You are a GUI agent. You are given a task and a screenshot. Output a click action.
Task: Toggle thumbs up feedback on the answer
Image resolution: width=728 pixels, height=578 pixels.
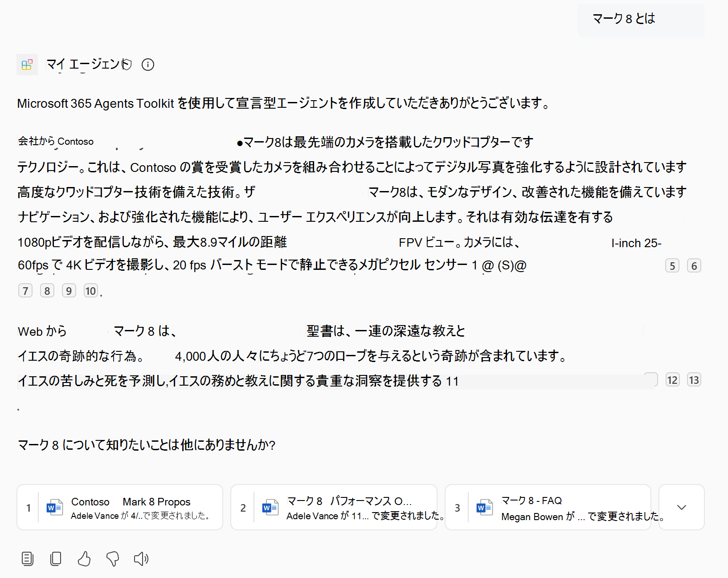click(84, 559)
